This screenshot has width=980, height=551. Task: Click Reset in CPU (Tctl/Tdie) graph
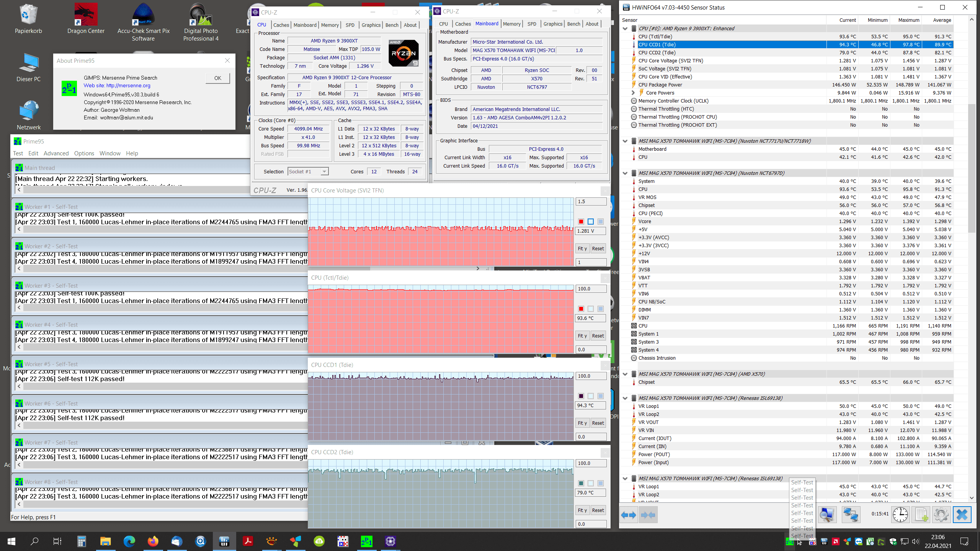[x=598, y=336]
